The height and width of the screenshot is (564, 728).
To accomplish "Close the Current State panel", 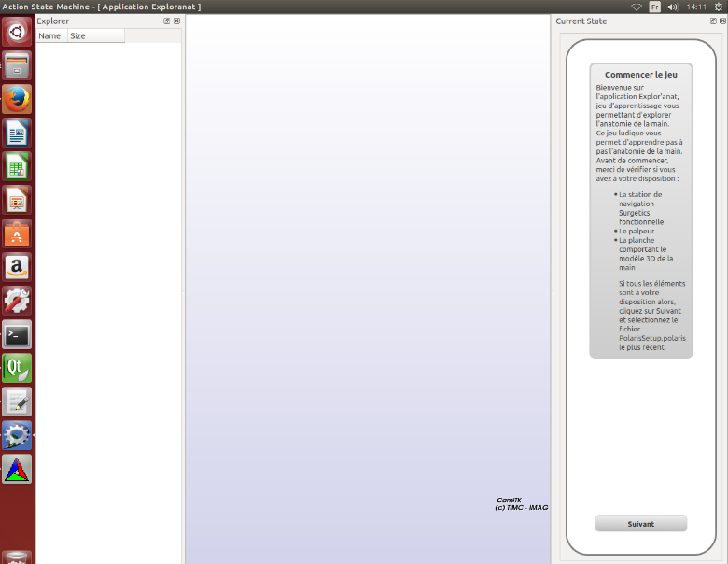I will point(723,21).
